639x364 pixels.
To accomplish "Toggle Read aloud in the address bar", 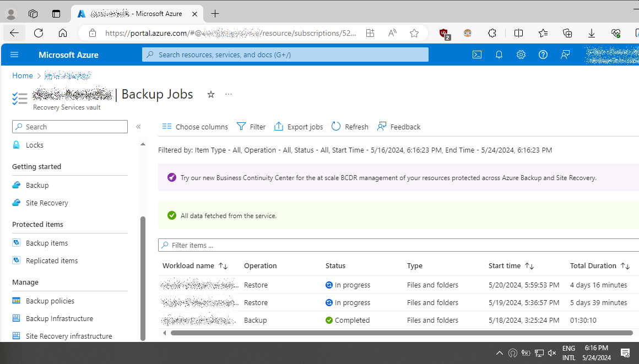I will tap(392, 33).
